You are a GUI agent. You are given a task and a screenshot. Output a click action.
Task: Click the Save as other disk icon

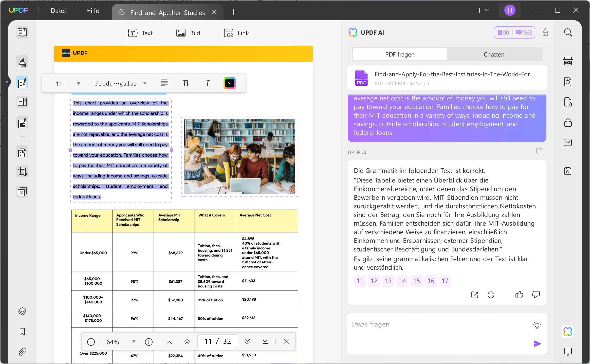pos(568,171)
